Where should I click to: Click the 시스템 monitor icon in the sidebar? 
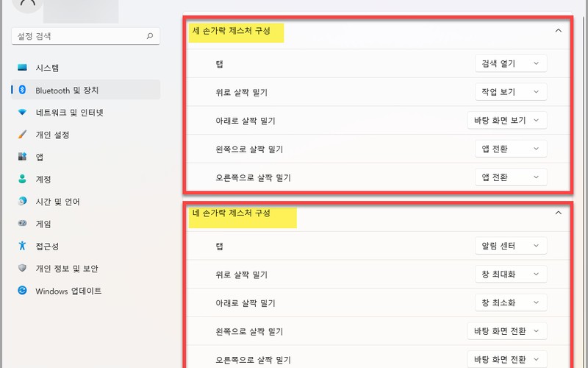22,68
